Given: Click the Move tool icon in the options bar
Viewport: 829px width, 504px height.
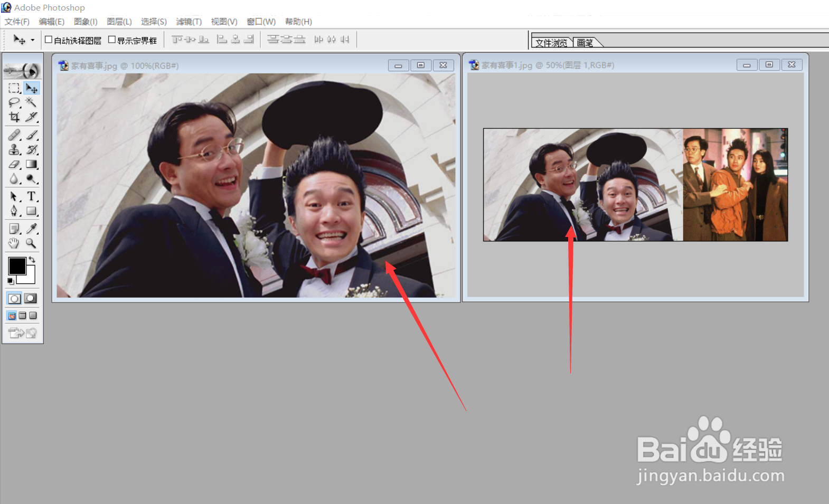Looking at the screenshot, I should click(19, 40).
